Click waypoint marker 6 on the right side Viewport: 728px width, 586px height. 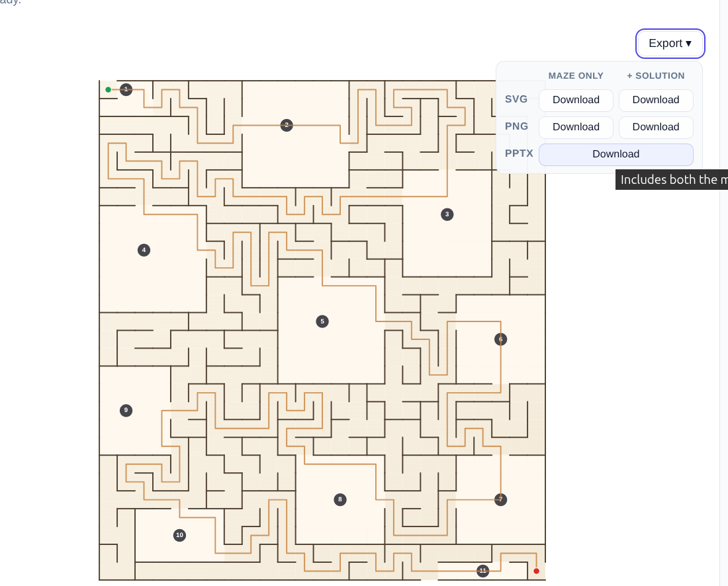coord(501,339)
